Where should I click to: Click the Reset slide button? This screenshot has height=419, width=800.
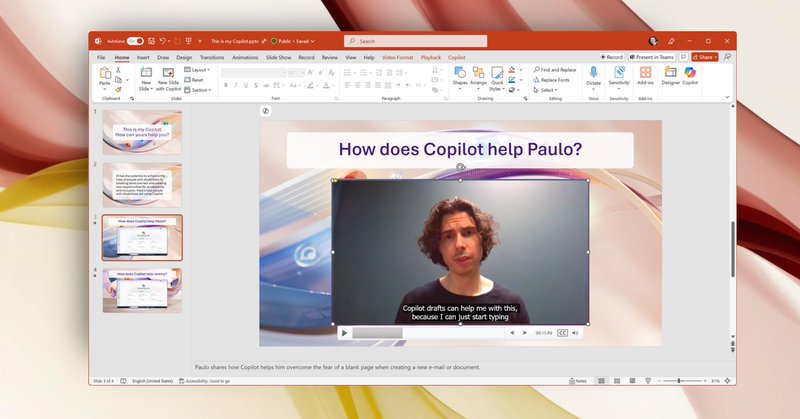(x=194, y=80)
